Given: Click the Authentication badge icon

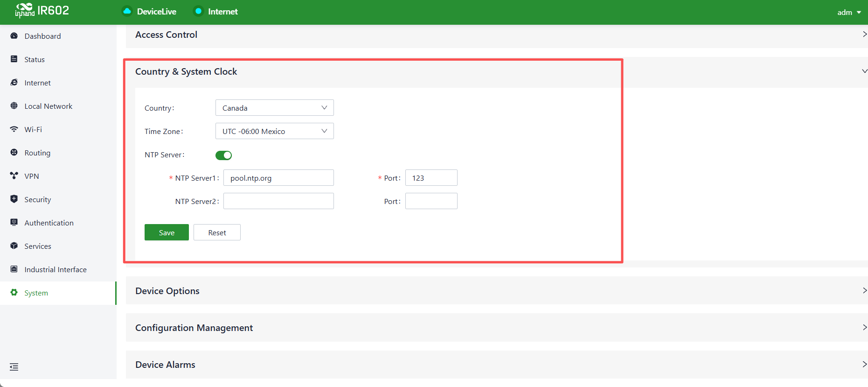Looking at the screenshot, I should 14,223.
